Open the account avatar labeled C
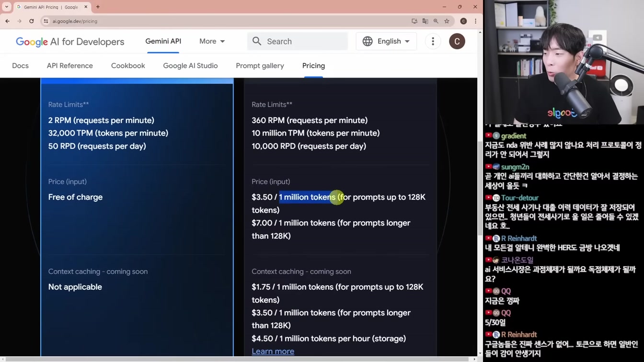This screenshot has height=362, width=644. (457, 41)
